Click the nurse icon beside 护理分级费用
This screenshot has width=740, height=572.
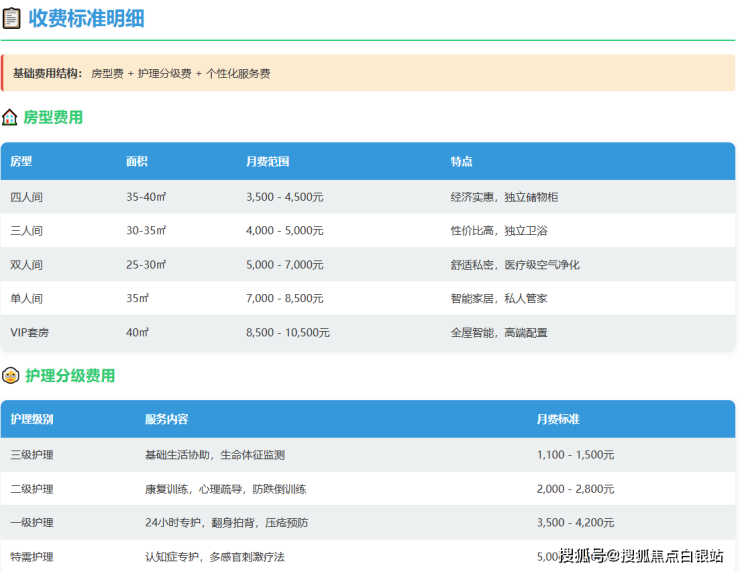(x=10, y=376)
